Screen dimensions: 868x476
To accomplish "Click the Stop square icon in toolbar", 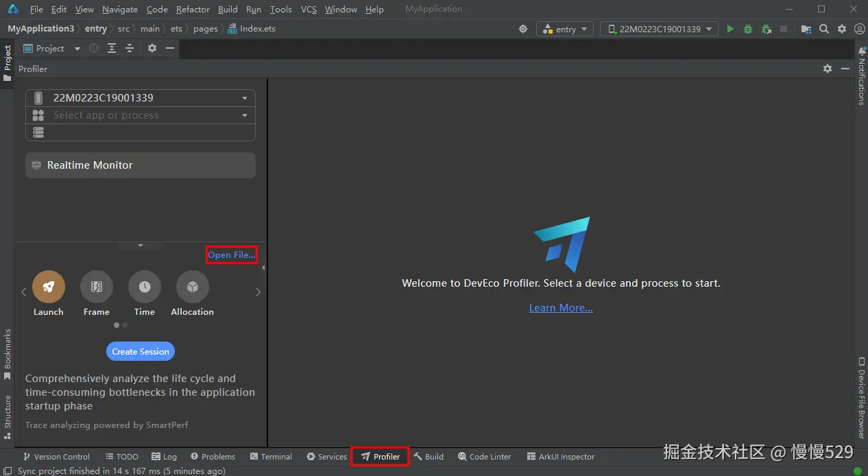I will tap(784, 29).
